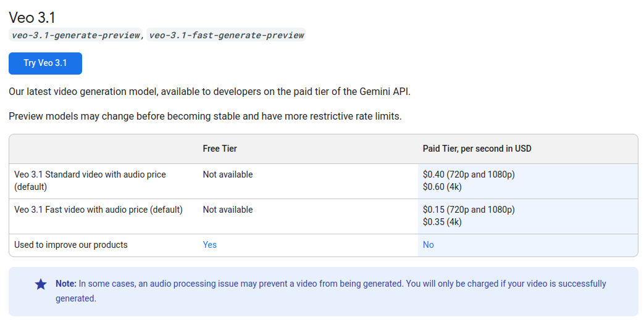Click the $0.40 (720p and 1080p) price

click(x=469, y=174)
